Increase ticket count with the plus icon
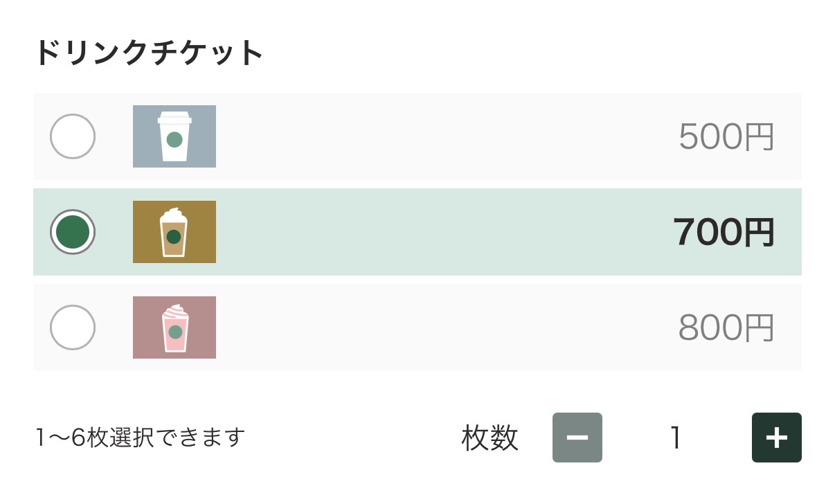835x504 pixels. (x=777, y=438)
